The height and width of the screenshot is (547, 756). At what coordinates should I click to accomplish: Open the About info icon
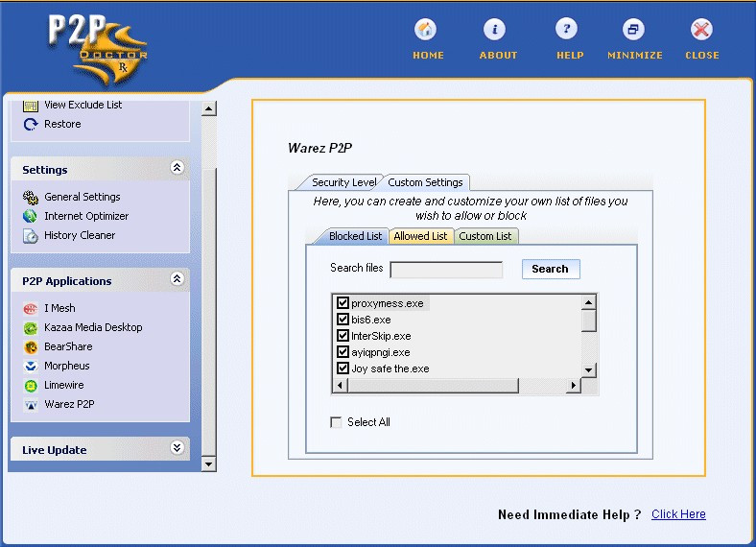495,29
